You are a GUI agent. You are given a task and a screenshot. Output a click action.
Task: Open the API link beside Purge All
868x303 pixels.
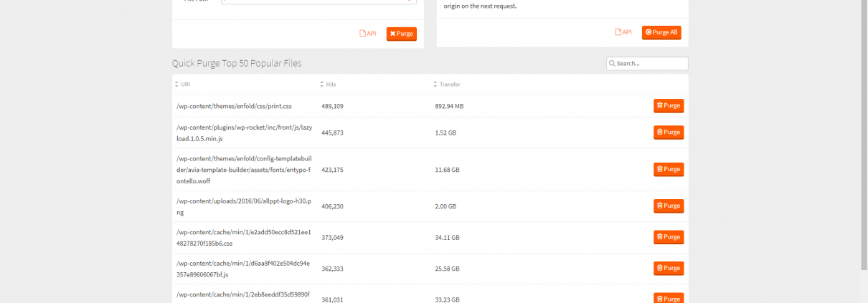tap(623, 32)
